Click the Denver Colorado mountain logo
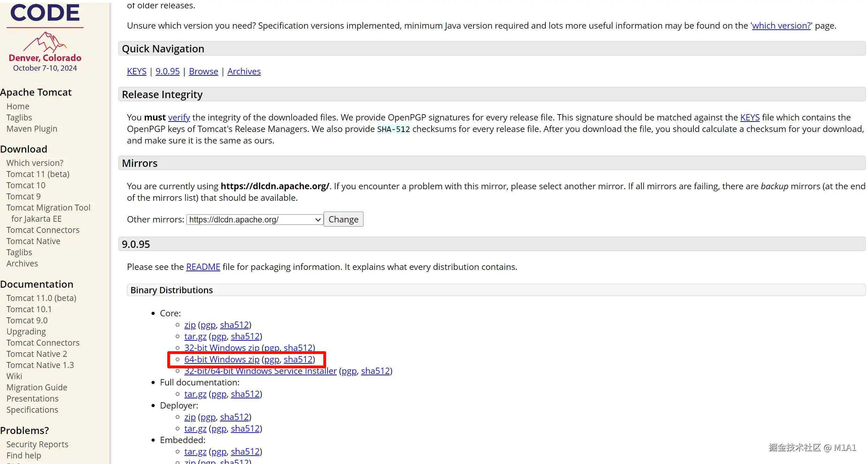The width and height of the screenshot is (868, 464). click(45, 42)
